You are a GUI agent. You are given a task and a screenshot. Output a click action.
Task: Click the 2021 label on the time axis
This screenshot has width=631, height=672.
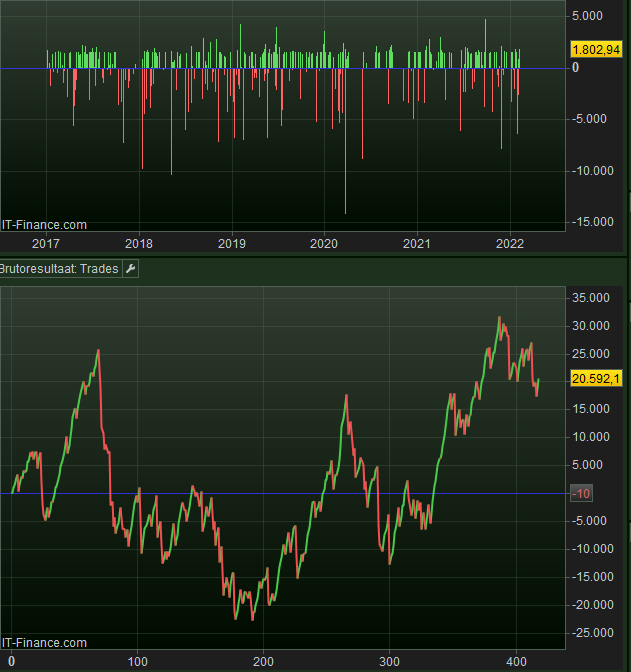pyautogui.click(x=417, y=243)
